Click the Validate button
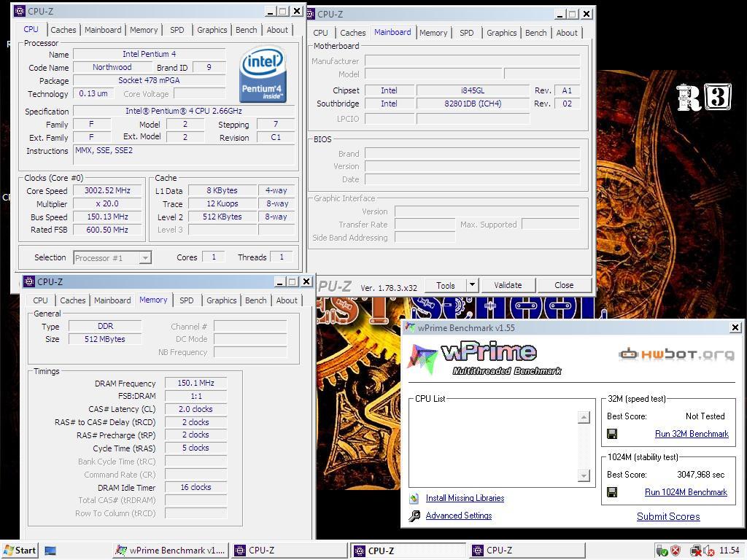This screenshot has width=747, height=560. pos(508,285)
